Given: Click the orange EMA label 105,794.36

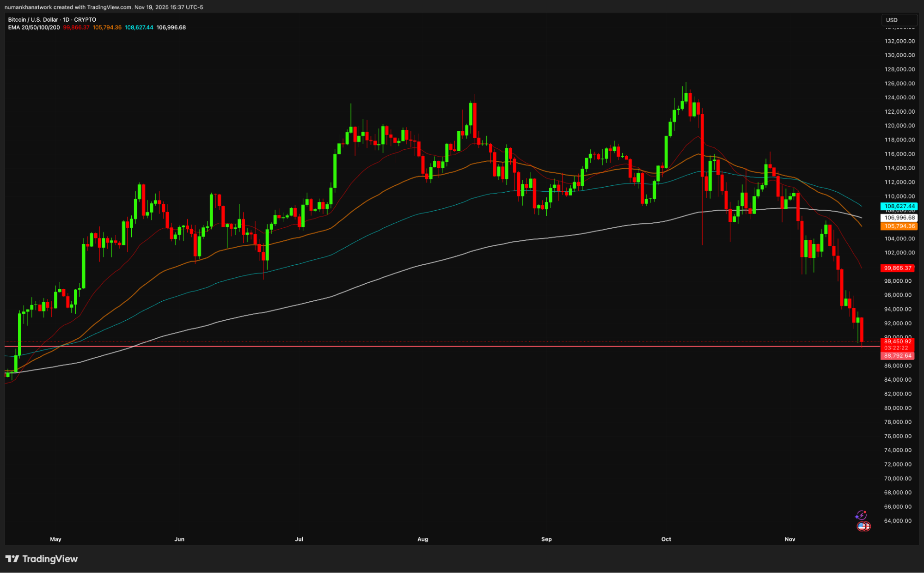Looking at the screenshot, I should click(899, 226).
